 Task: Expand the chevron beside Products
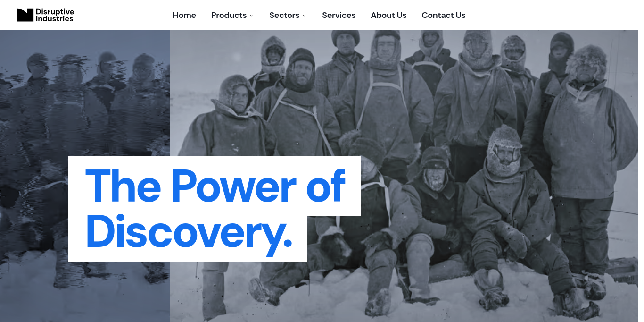click(x=251, y=16)
